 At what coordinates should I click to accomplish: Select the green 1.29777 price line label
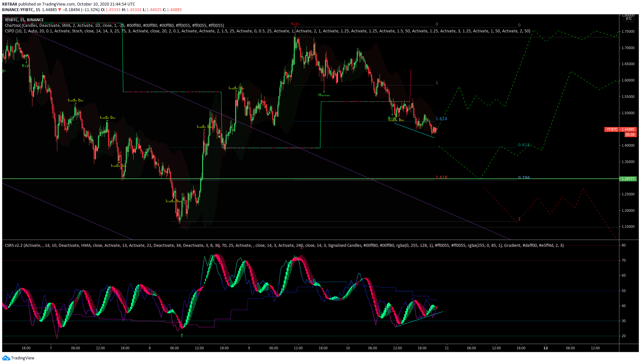tap(628, 179)
